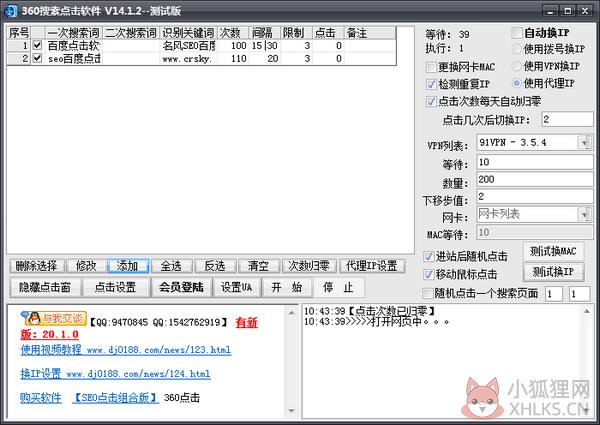Click the 删除选择 button

[37, 266]
